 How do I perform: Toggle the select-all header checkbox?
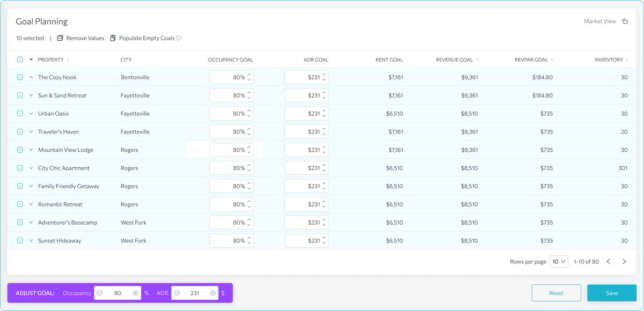20,60
